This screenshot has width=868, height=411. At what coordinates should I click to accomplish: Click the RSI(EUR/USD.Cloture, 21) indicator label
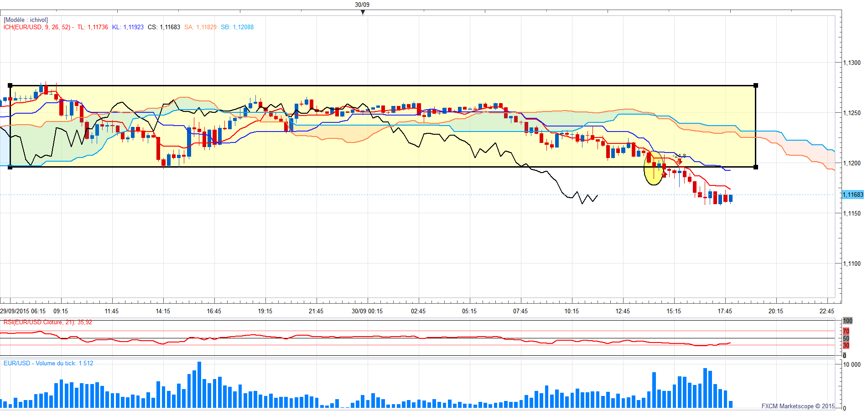47,322
